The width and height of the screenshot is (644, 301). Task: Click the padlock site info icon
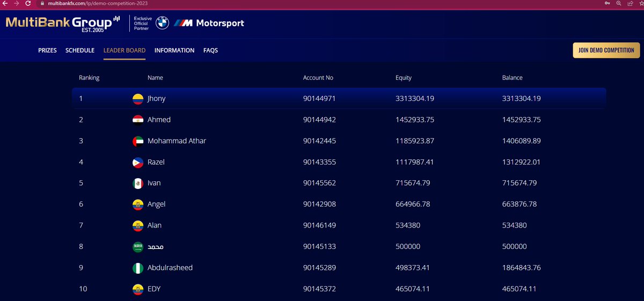pos(43,3)
